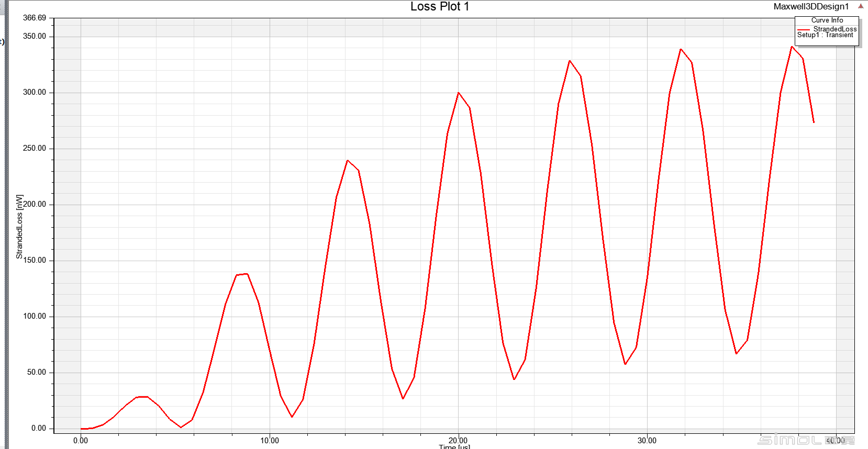
Task: Select the StrandedLoss [nW] Y-axis label
Action: 19,227
